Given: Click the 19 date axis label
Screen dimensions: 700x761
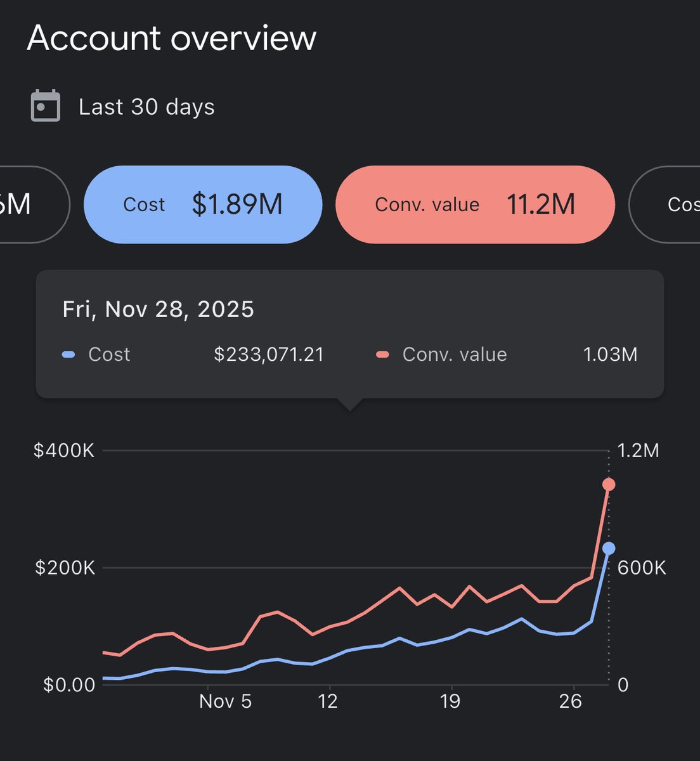Looking at the screenshot, I should 450,701.
